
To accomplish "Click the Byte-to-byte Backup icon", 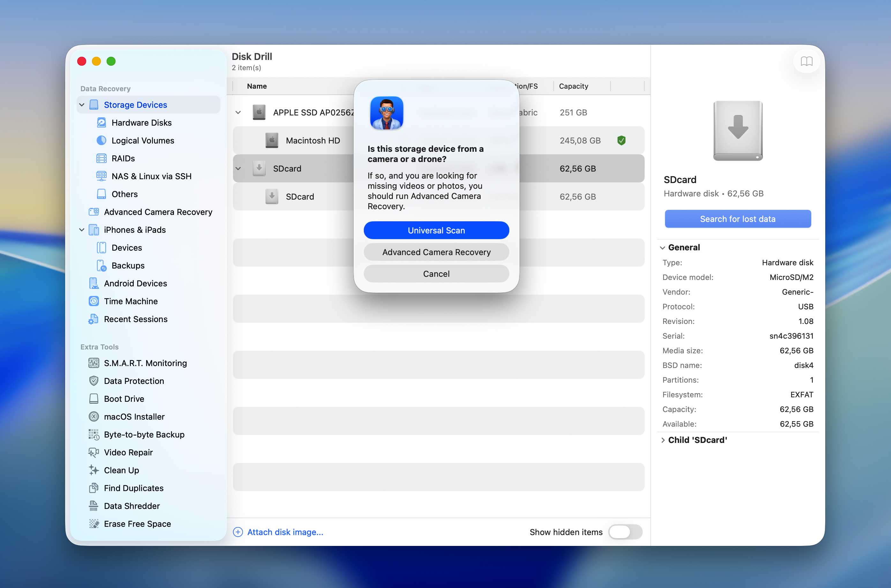I will [94, 435].
